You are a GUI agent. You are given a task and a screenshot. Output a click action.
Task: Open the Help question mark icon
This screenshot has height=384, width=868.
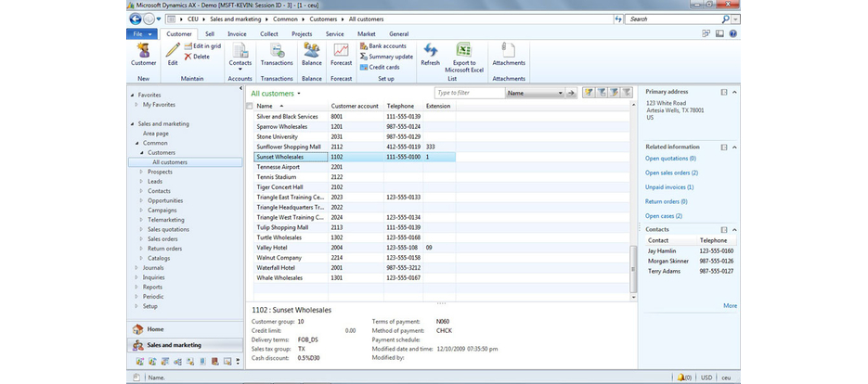click(x=733, y=33)
